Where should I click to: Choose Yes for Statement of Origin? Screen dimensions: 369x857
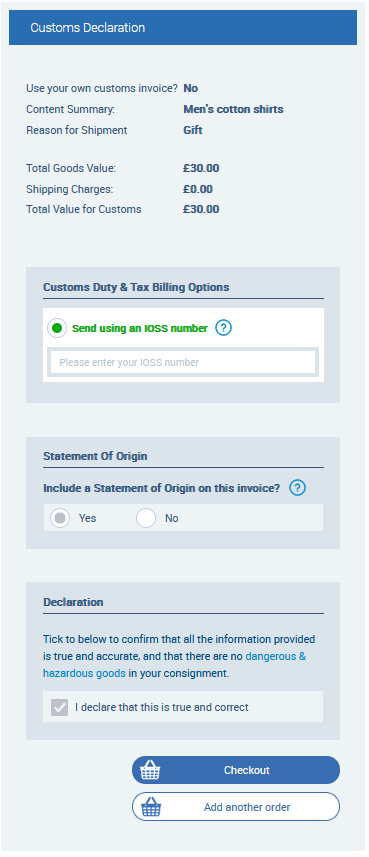60,518
